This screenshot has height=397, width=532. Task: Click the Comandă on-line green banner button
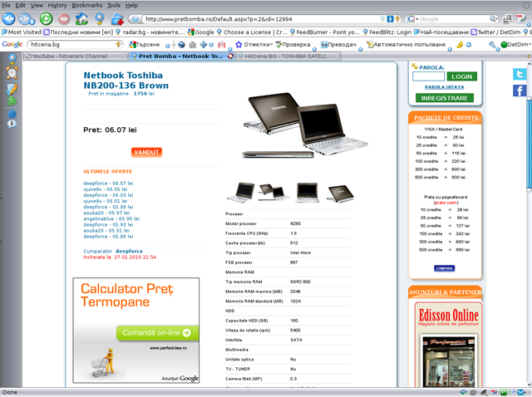click(x=157, y=333)
